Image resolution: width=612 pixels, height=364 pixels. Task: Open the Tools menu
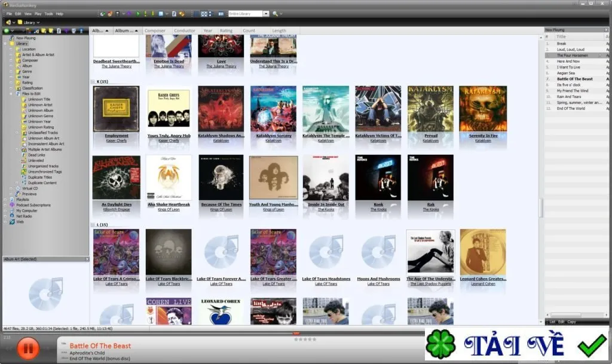[x=48, y=14]
